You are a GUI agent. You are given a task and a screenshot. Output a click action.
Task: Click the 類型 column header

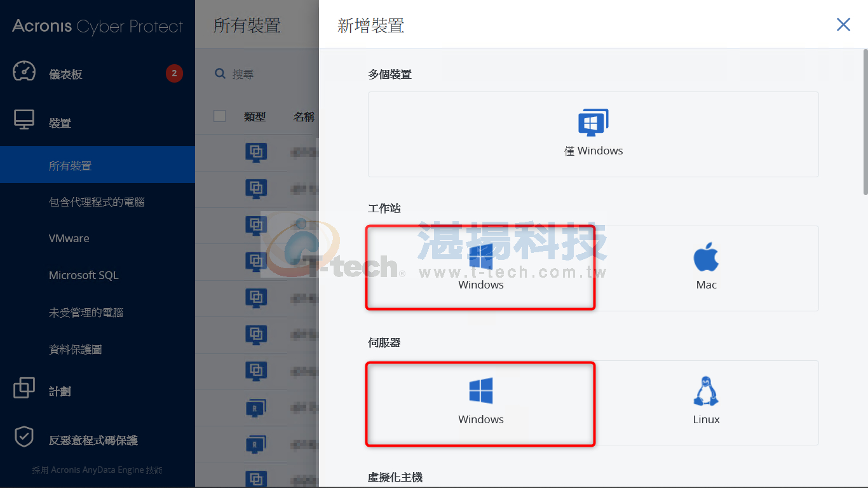click(x=255, y=116)
